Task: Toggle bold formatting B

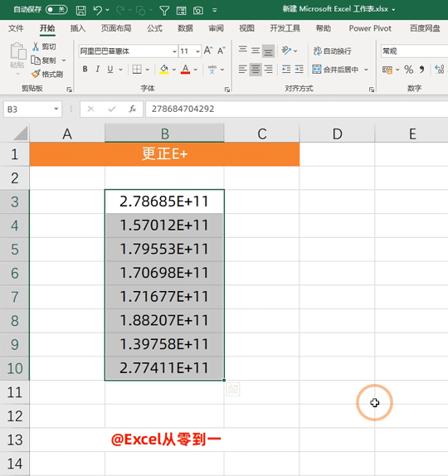Action: [85, 70]
